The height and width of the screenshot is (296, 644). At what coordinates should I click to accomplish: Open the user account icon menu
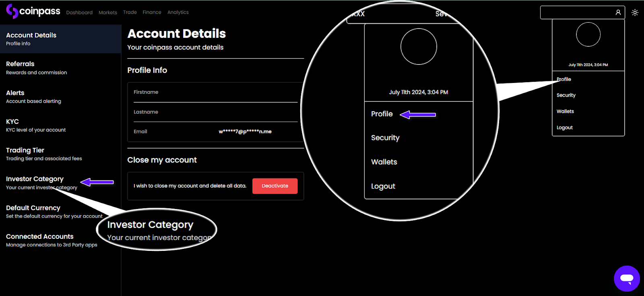[618, 12]
